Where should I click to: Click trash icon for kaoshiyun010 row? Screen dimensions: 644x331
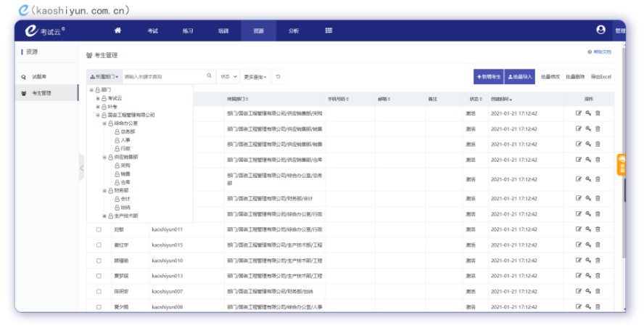[x=598, y=261]
